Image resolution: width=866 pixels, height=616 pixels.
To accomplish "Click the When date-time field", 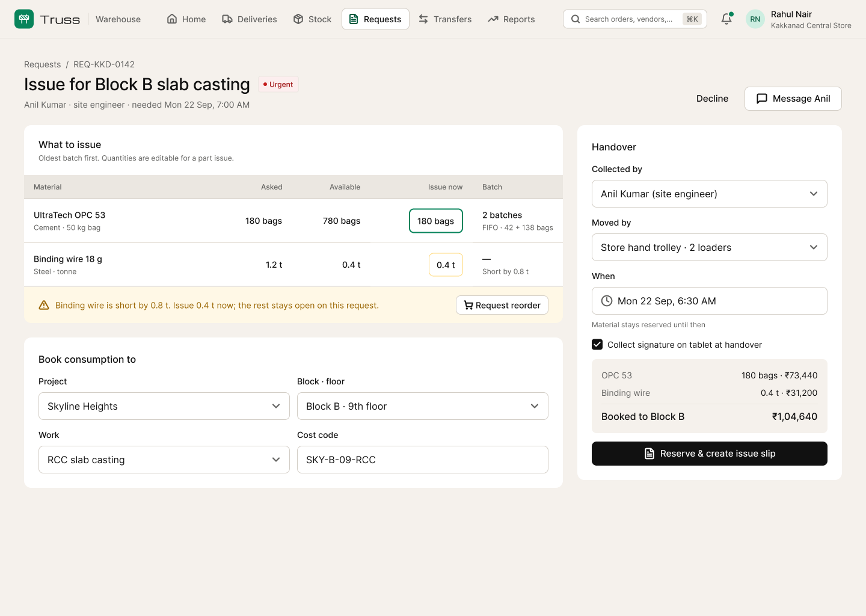I will [x=710, y=301].
